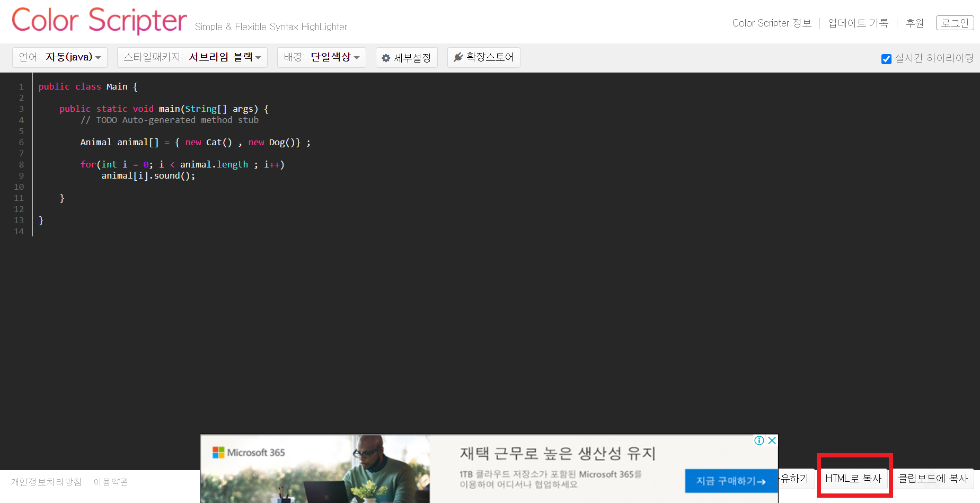Open the 배경 단일색상 dropdown

point(322,57)
